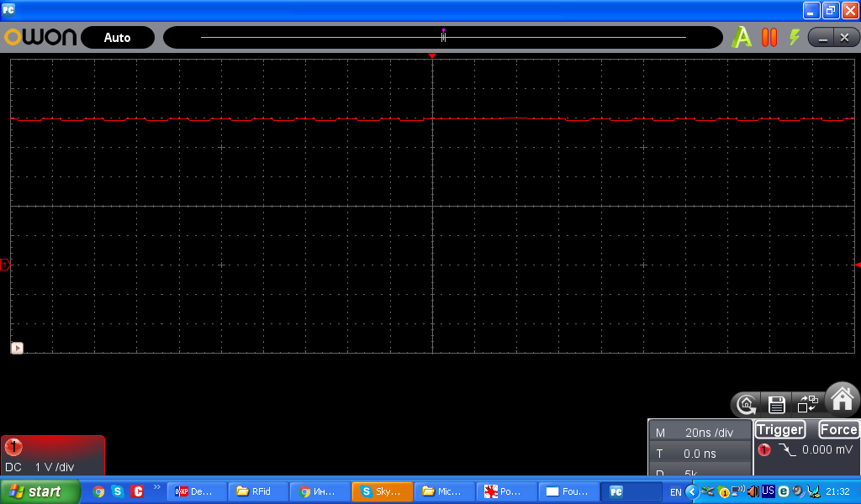Toggle channel 1 with the red CH1 badge
The width and height of the screenshot is (861, 504).
click(x=13, y=447)
